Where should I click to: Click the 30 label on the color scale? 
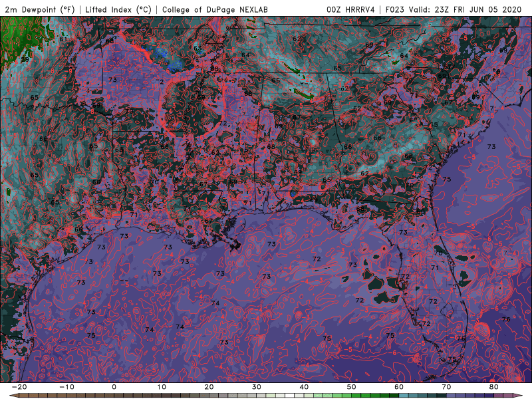257,387
